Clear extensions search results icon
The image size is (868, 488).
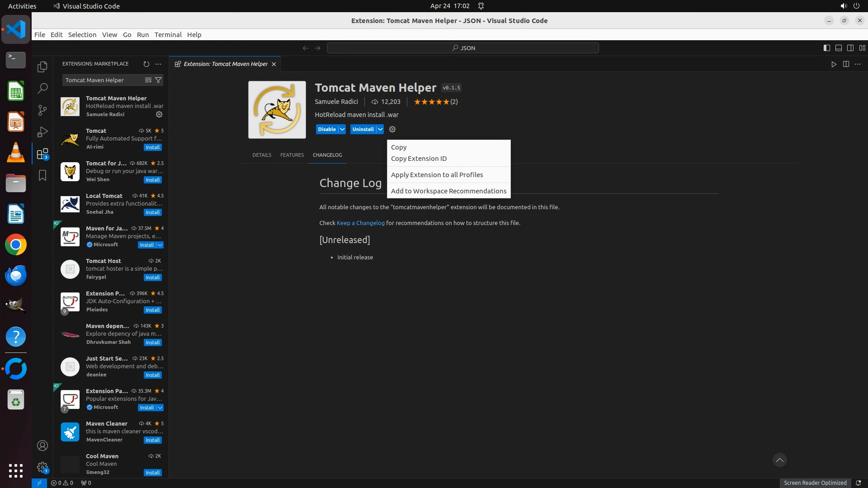148,80
